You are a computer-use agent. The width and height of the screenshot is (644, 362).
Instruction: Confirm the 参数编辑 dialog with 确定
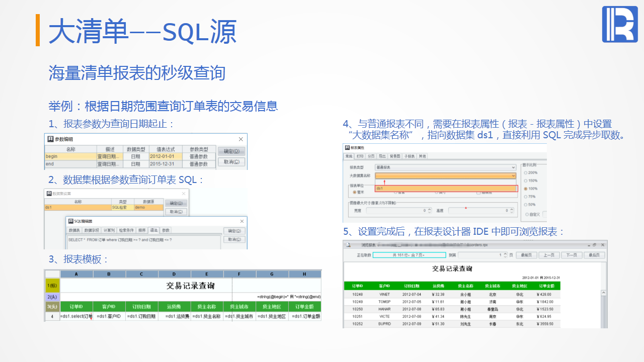(x=231, y=151)
